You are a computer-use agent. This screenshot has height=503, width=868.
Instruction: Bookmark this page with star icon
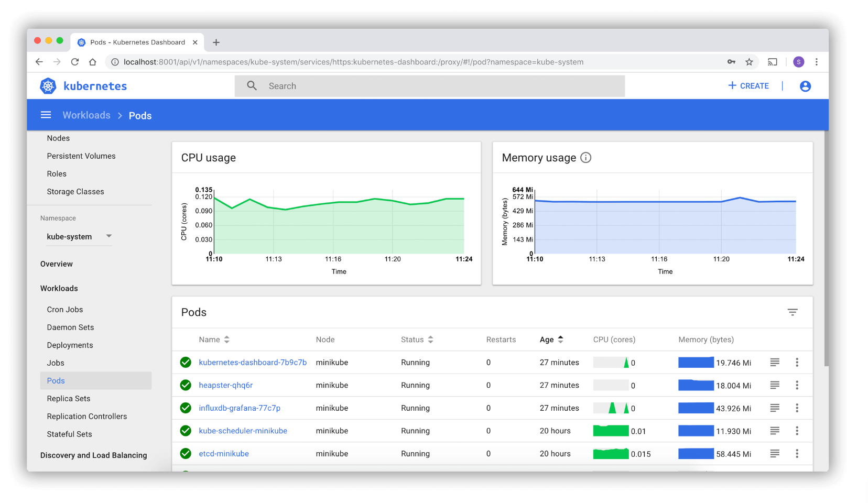click(749, 62)
